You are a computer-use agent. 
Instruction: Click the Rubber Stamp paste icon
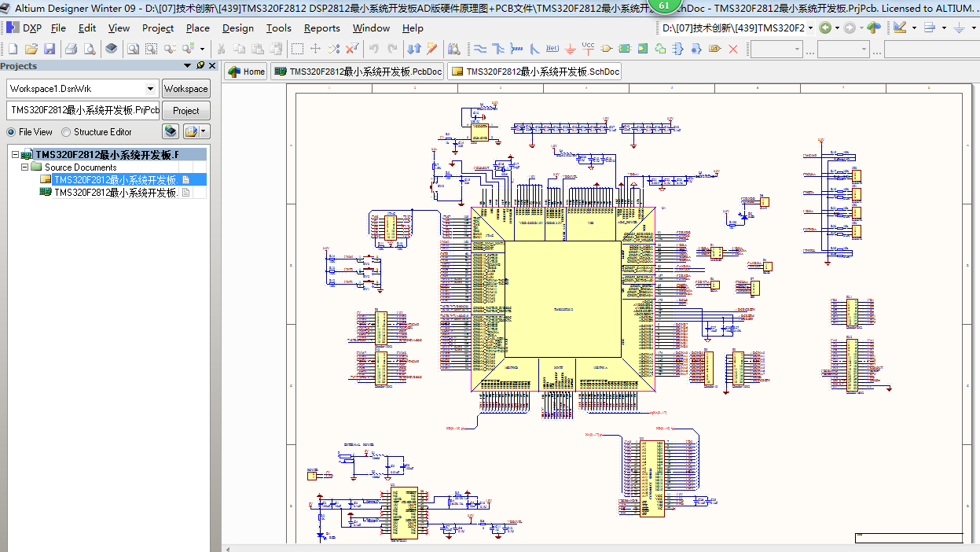[274, 49]
